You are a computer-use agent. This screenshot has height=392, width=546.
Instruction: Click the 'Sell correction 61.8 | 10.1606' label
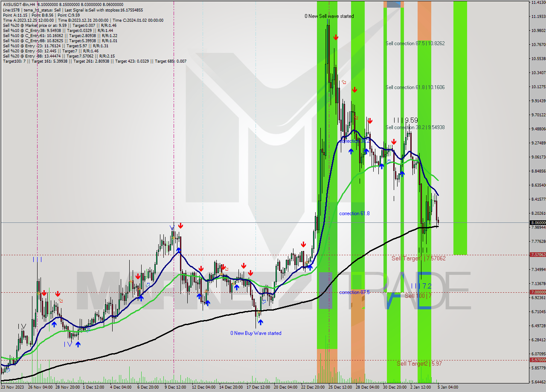coord(415,87)
